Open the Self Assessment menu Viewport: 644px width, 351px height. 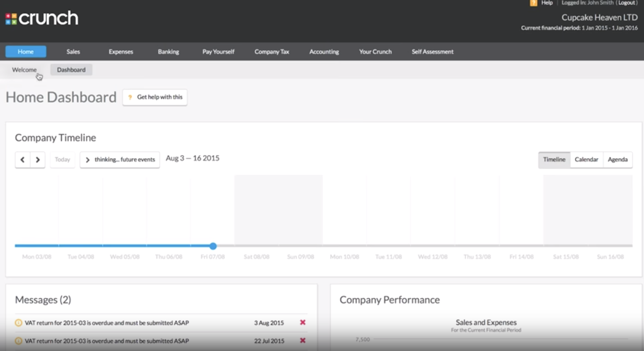pyautogui.click(x=432, y=52)
